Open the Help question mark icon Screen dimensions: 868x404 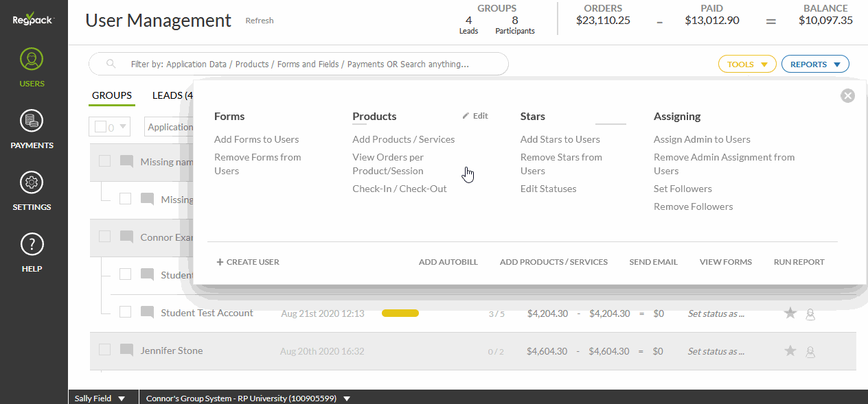(x=32, y=245)
